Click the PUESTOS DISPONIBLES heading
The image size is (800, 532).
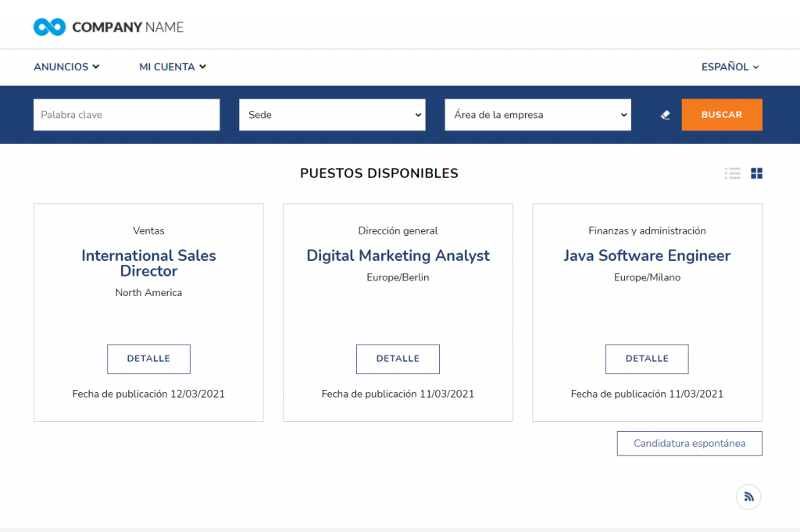(x=379, y=173)
